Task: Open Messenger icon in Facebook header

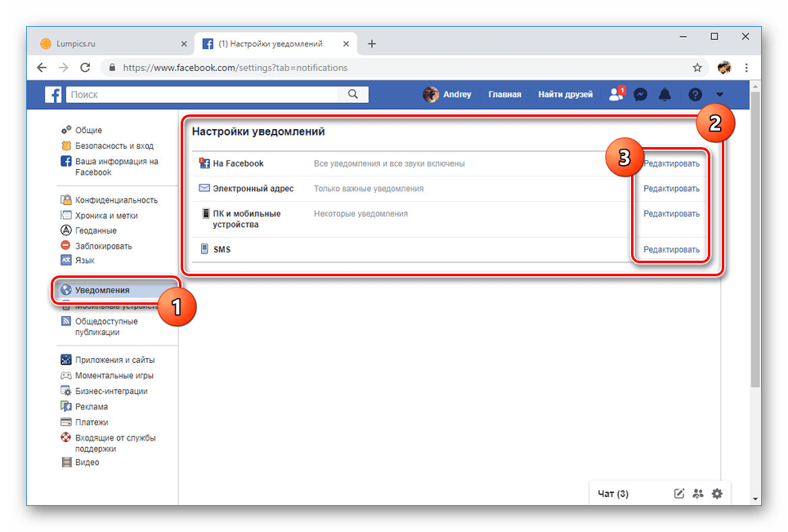Action: click(642, 95)
